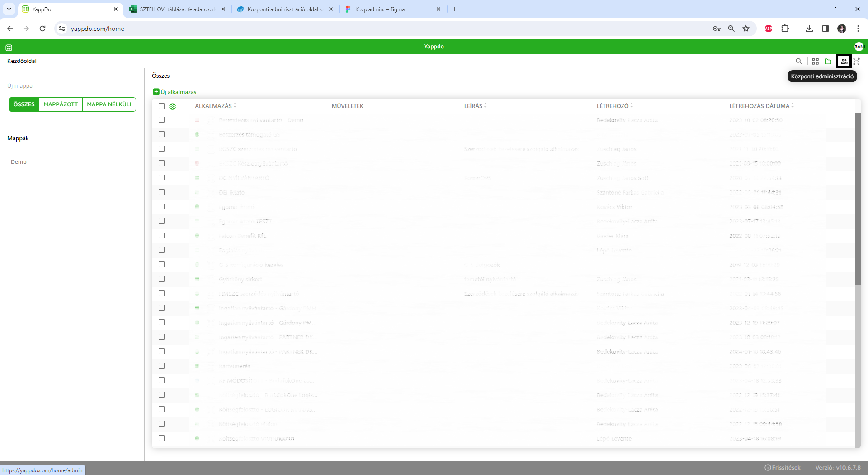Open the browser zoom magnifier icon
868x475 pixels.
[x=731, y=28]
